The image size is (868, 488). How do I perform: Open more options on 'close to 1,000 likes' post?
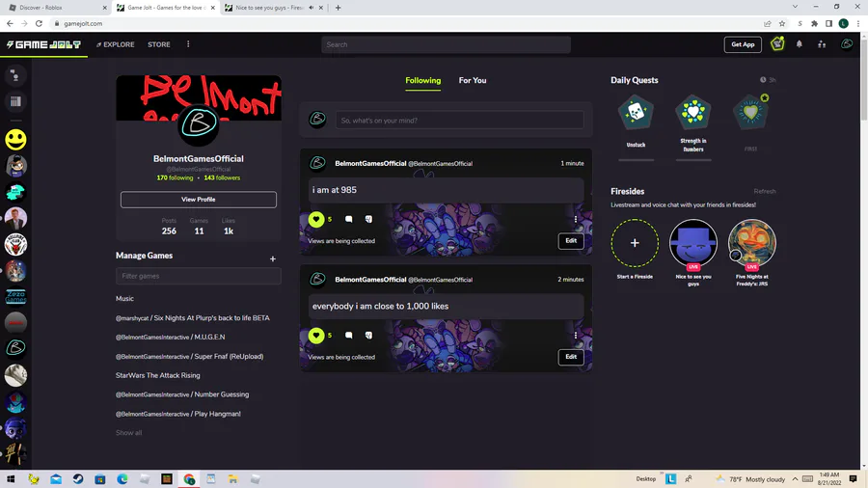pos(576,336)
